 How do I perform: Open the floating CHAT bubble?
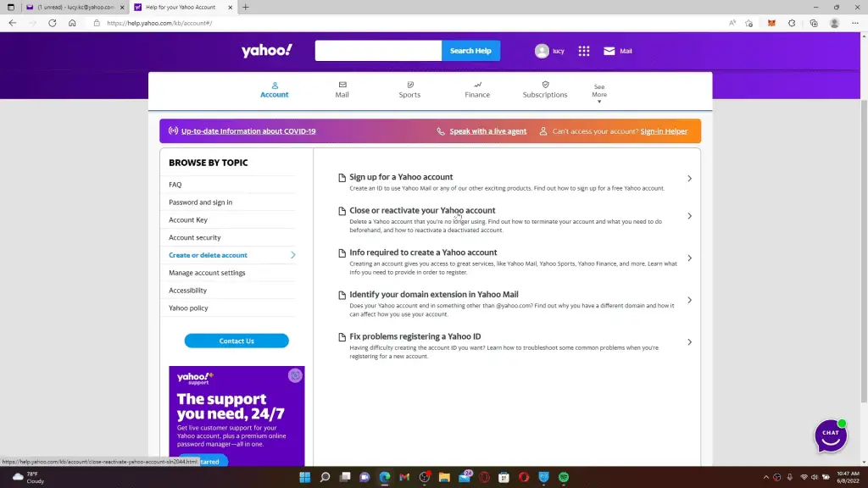[x=831, y=435]
